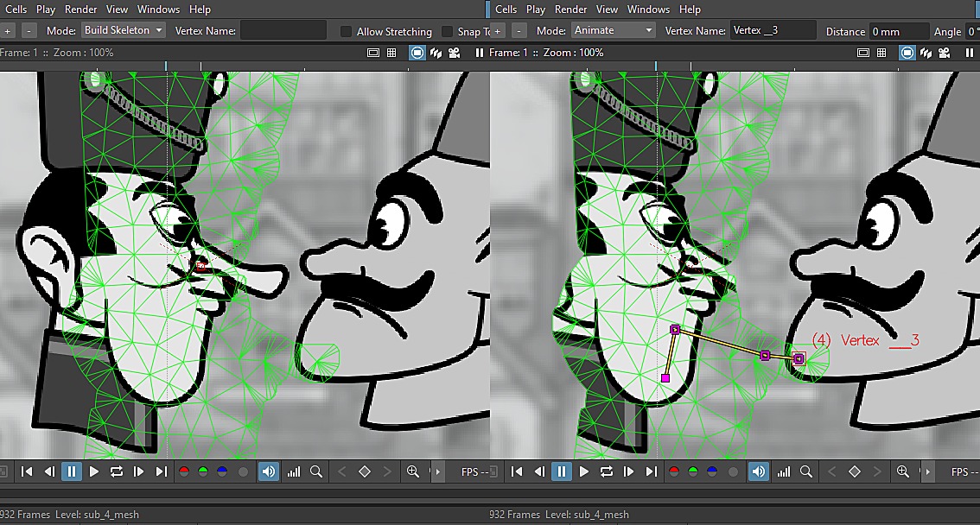Click the Distance field showing 0 mm
The width and height of the screenshot is (980, 525).
pos(899,31)
